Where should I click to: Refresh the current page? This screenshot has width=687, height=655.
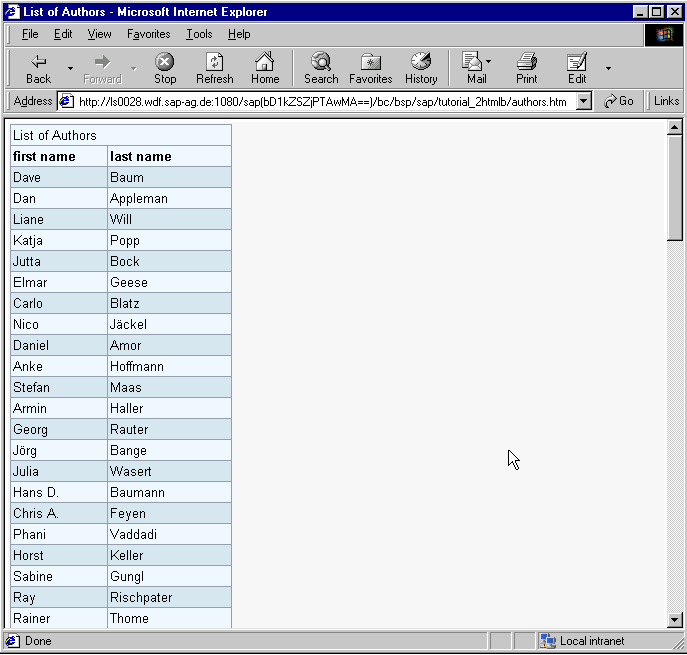[x=214, y=67]
